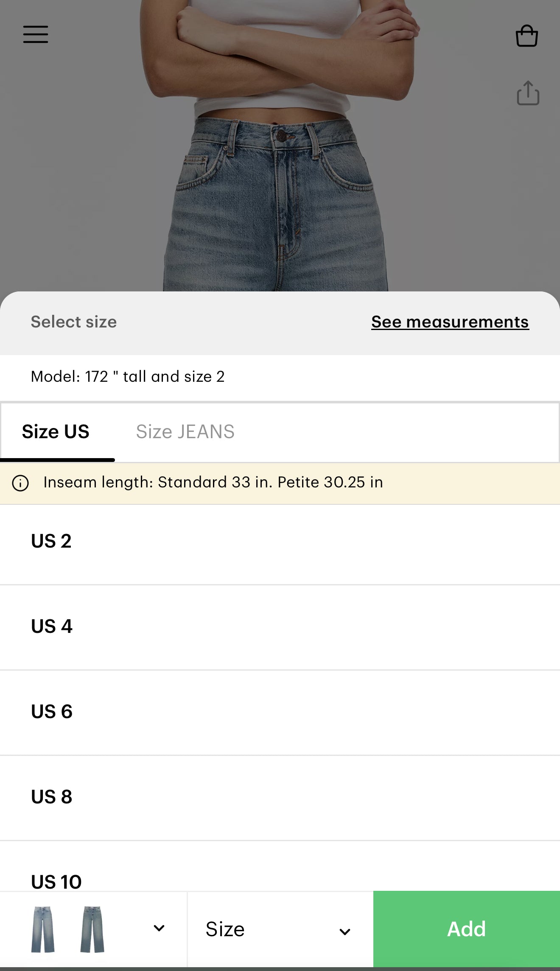Select the second jeans color thumbnail
This screenshot has height=971, width=560.
click(x=92, y=929)
